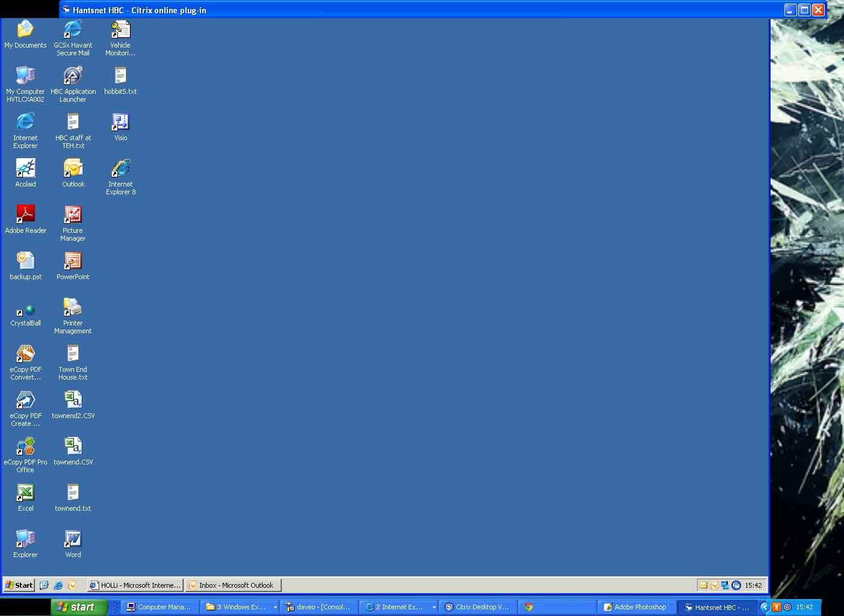
Task: Switch to Adobe Photoshop in the taskbar
Action: pos(636,607)
